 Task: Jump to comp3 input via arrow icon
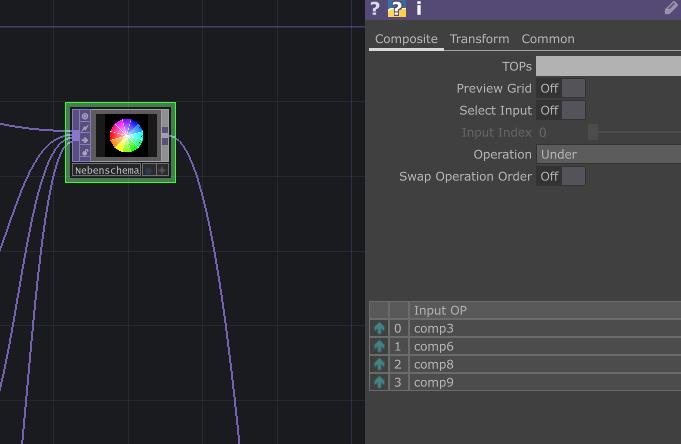[379, 328]
